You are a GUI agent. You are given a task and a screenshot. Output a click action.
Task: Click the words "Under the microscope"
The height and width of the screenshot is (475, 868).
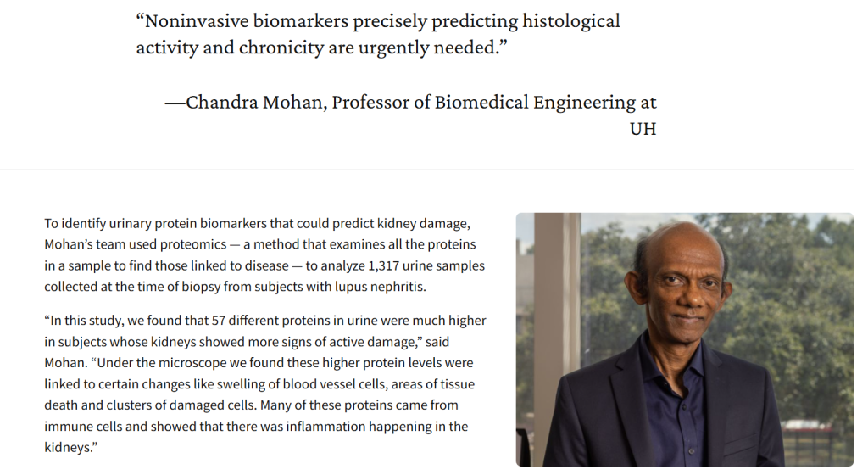159,363
